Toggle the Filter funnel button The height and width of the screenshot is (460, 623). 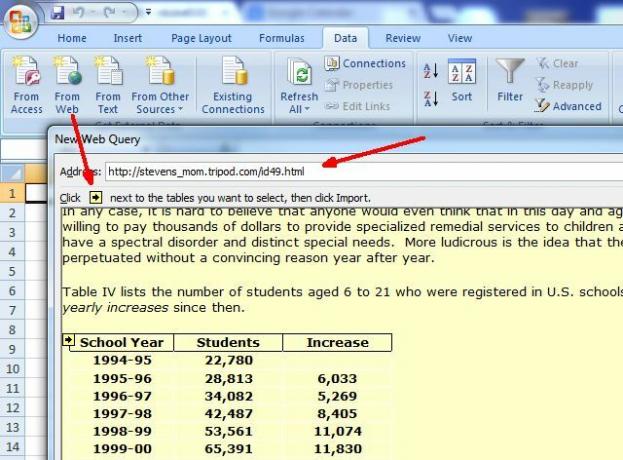point(510,80)
